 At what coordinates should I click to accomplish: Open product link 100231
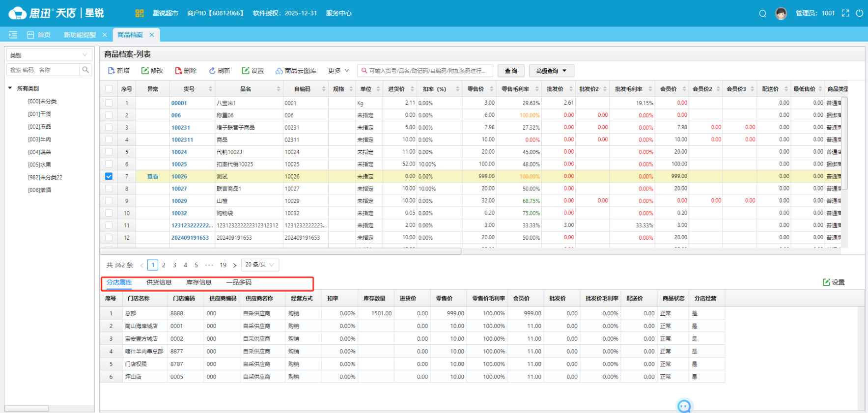point(180,128)
